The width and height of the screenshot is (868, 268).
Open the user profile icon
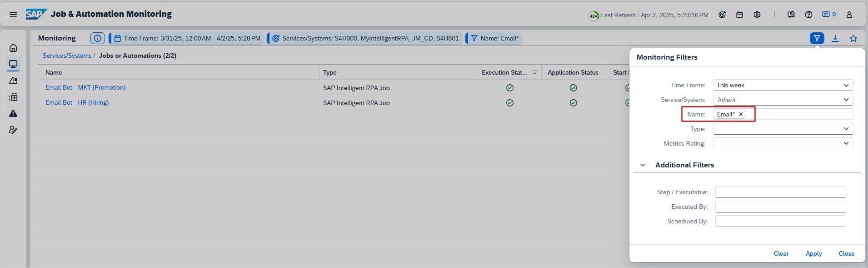coord(849,15)
